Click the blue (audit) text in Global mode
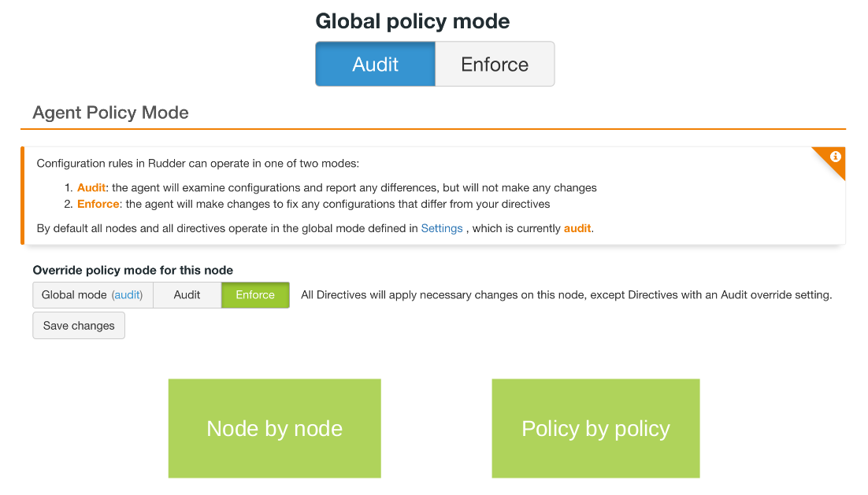 (127, 295)
